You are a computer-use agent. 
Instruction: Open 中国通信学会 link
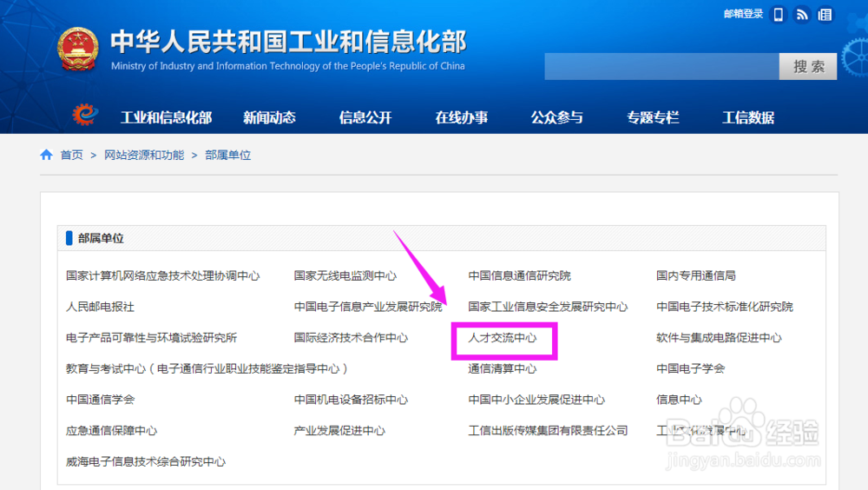coord(100,400)
